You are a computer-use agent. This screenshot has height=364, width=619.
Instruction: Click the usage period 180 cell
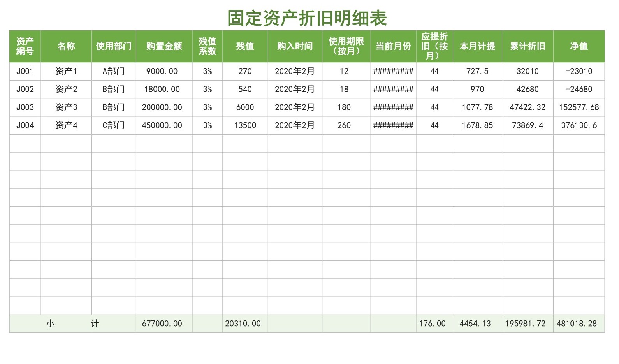click(344, 107)
